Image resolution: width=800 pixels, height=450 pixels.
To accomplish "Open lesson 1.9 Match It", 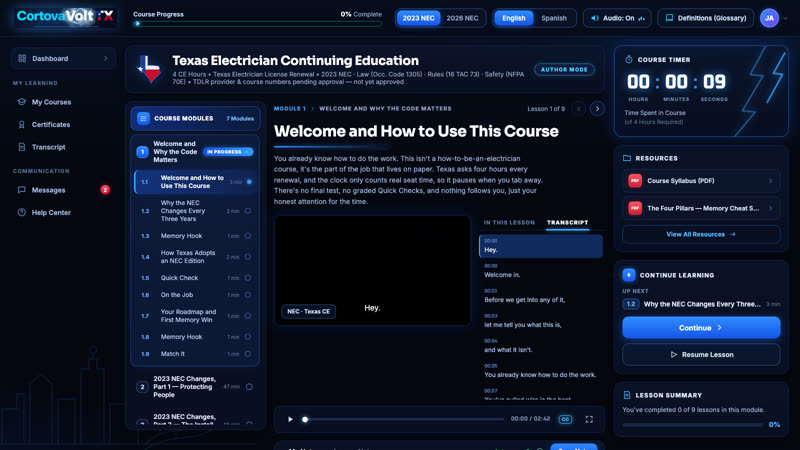I will click(x=195, y=354).
